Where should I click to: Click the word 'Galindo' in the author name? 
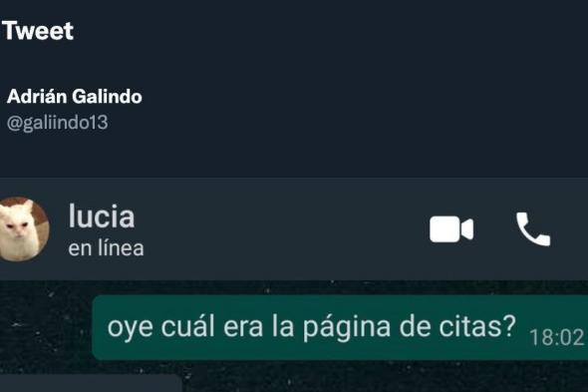pyautogui.click(x=107, y=97)
